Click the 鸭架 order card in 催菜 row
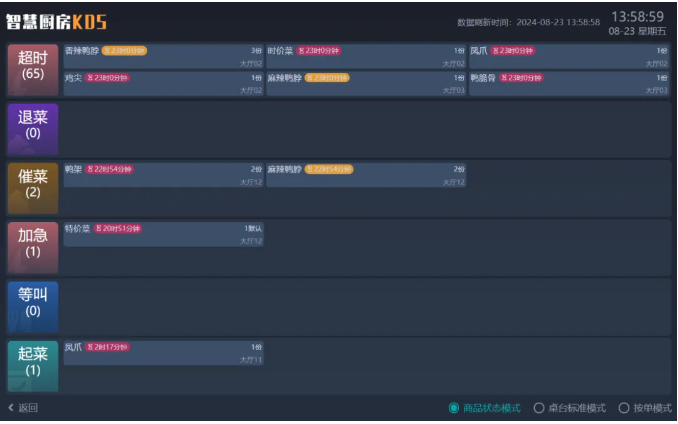This screenshot has width=678, height=424. click(x=163, y=175)
